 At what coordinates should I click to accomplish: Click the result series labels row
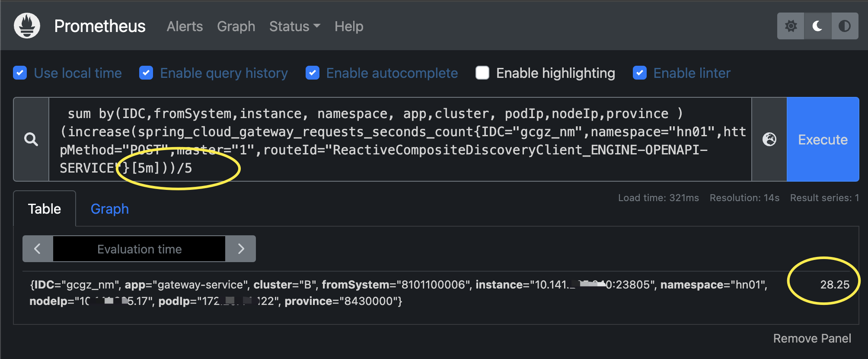pyautogui.click(x=399, y=293)
